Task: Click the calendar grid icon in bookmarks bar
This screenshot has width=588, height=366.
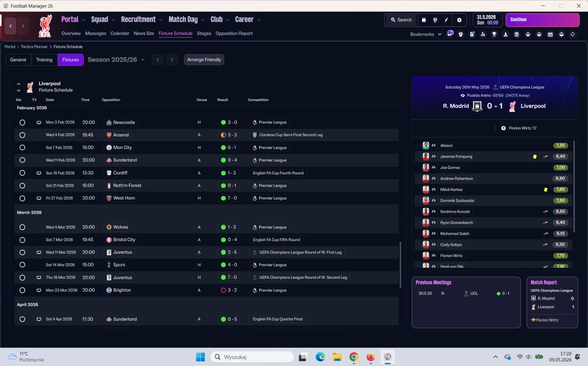Action: point(550,34)
